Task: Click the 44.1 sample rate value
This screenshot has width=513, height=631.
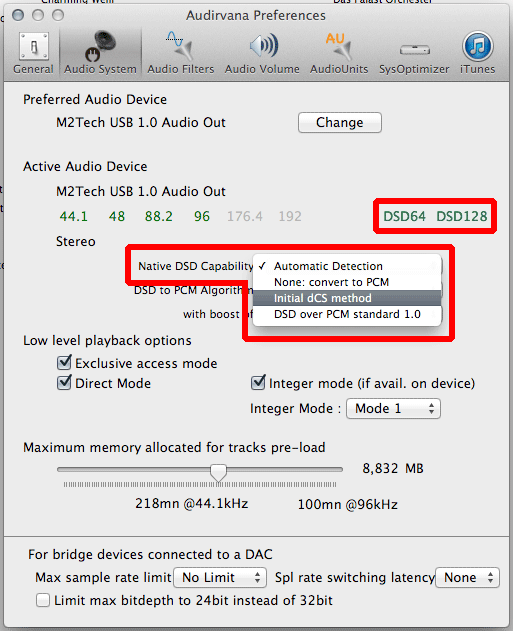Action: [74, 217]
